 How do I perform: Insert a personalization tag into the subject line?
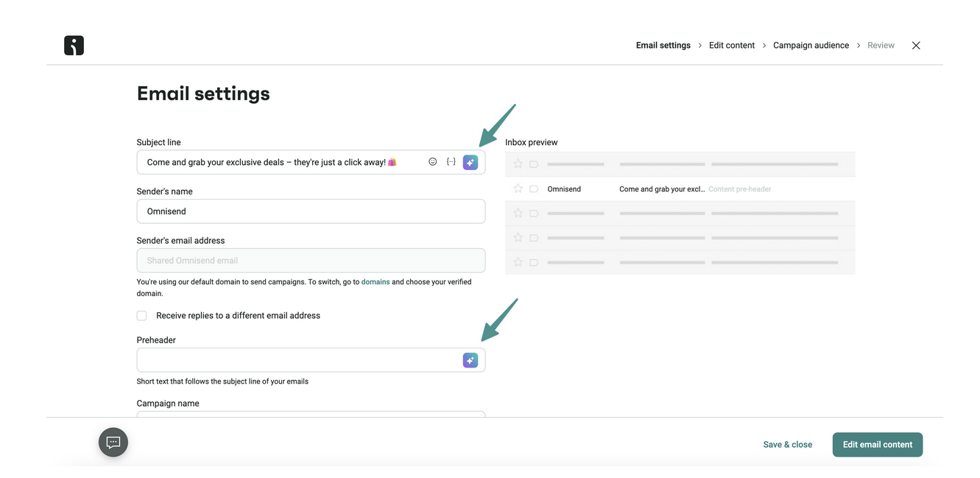pos(451,161)
